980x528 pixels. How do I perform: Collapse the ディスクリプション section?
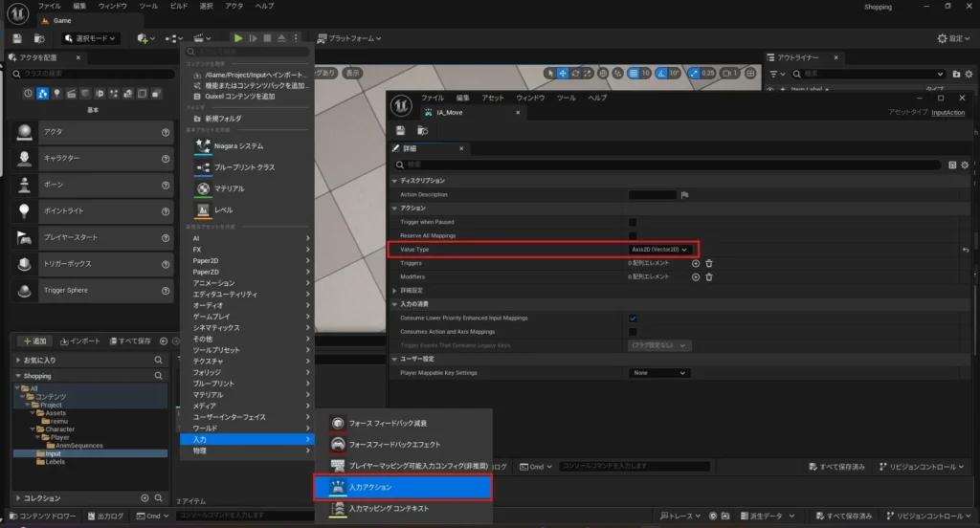(x=394, y=181)
